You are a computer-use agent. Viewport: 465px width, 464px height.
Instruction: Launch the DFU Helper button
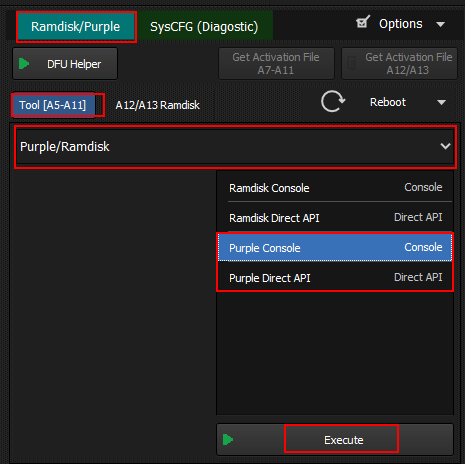65,64
